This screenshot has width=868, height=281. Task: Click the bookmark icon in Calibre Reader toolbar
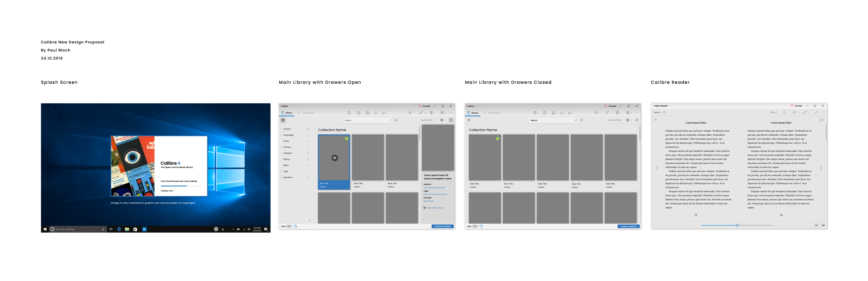point(784,112)
